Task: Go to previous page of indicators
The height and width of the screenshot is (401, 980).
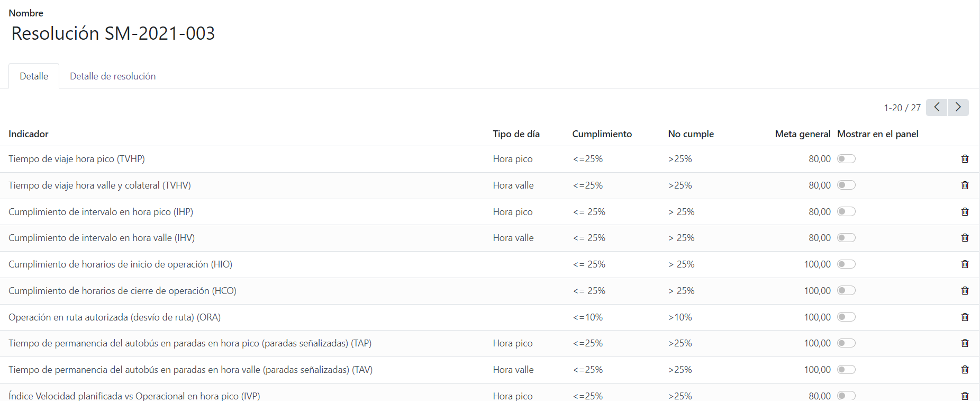Action: click(937, 108)
